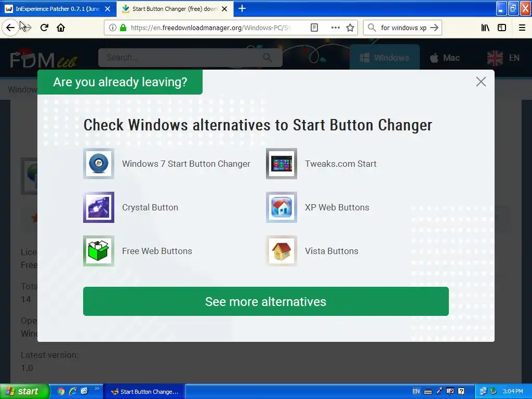Click the EN language bar indicator
Image resolution: width=532 pixels, height=399 pixels.
point(416,391)
